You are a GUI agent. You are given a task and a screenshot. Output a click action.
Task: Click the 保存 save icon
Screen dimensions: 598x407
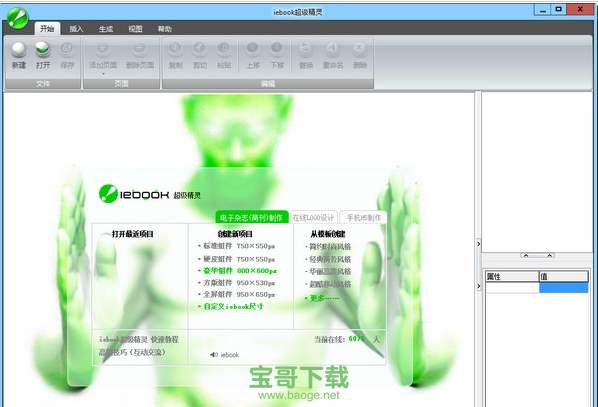click(x=67, y=50)
